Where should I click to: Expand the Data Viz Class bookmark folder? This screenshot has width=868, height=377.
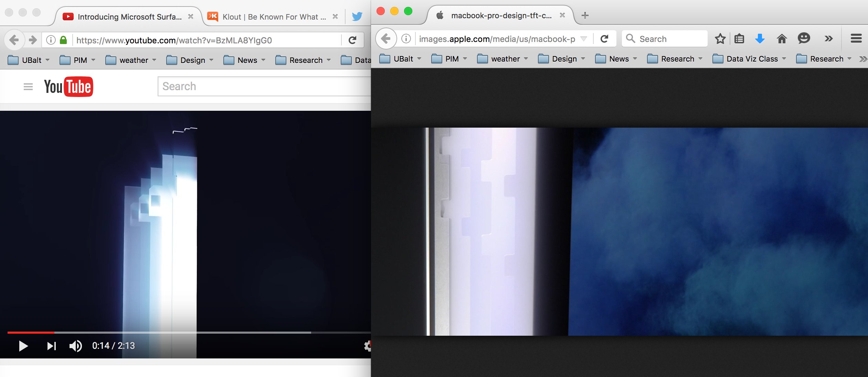click(749, 59)
